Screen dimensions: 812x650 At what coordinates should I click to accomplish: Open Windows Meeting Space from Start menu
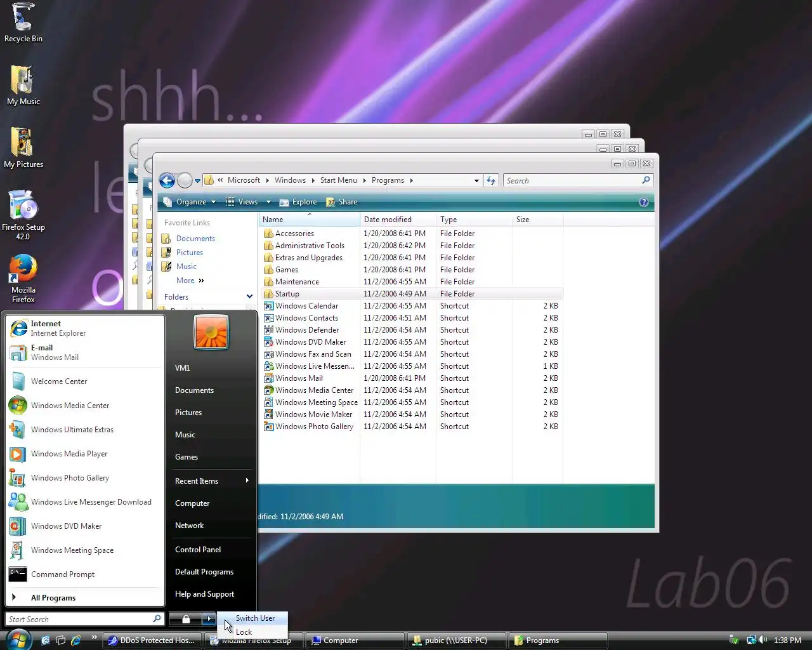point(85,550)
